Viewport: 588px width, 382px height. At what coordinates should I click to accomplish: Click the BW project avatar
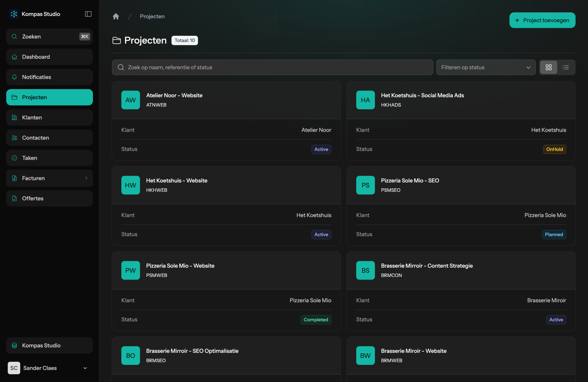pos(365,356)
